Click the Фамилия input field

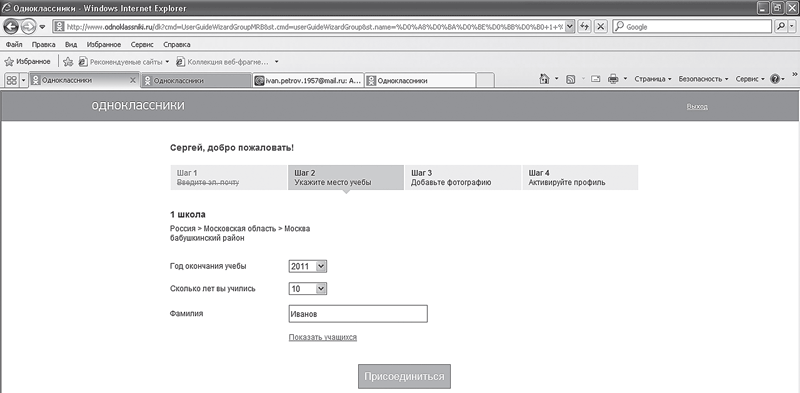358,314
